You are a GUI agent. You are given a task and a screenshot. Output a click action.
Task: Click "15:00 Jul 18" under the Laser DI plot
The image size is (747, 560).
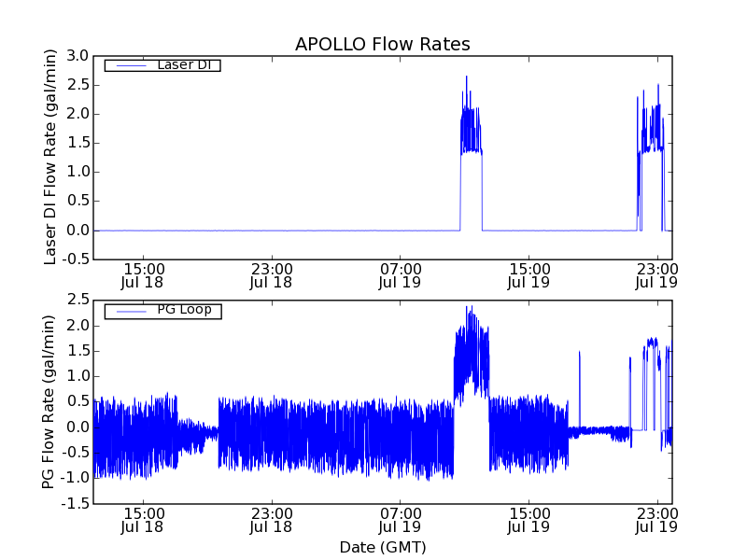143,275
